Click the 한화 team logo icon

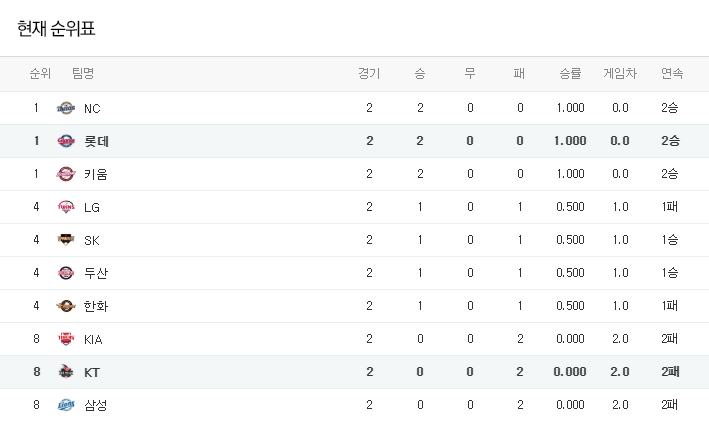tap(66, 306)
